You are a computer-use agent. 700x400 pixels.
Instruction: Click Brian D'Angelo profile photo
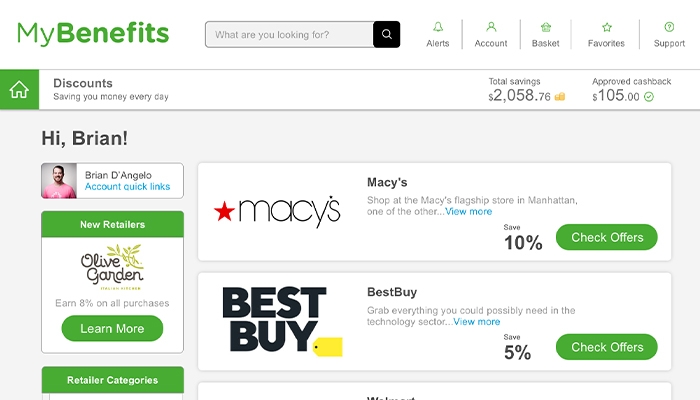[60, 181]
